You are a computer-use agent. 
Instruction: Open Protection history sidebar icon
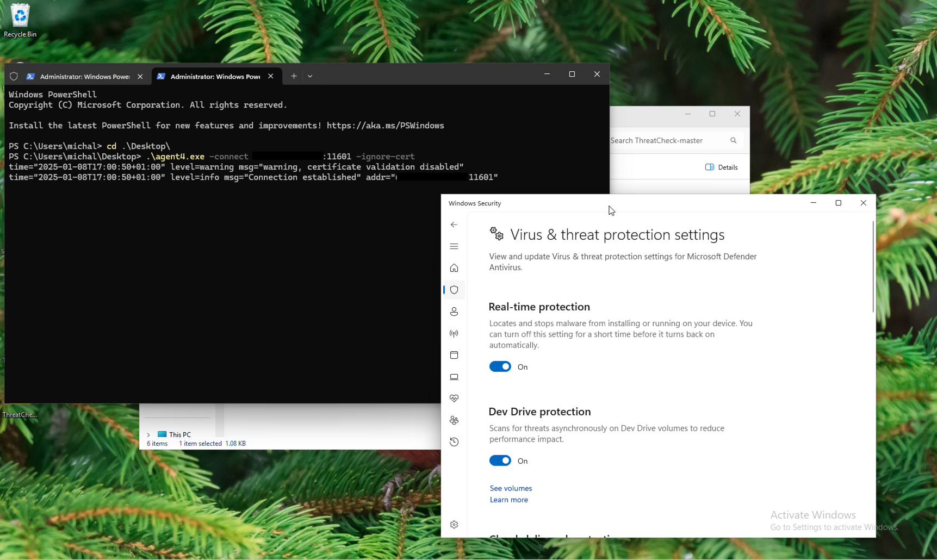tap(454, 442)
